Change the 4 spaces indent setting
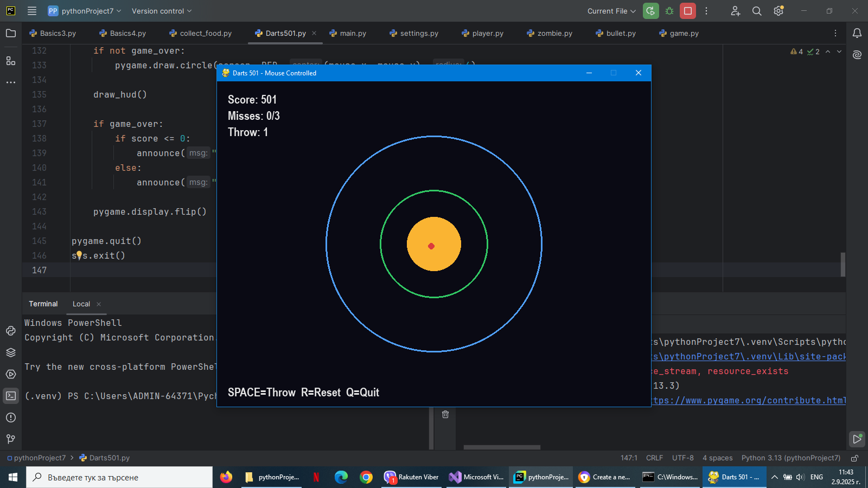Image resolution: width=868 pixels, height=488 pixels. (x=717, y=458)
